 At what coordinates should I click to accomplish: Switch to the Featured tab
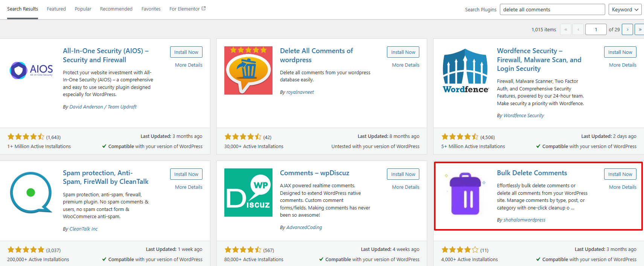click(x=56, y=9)
